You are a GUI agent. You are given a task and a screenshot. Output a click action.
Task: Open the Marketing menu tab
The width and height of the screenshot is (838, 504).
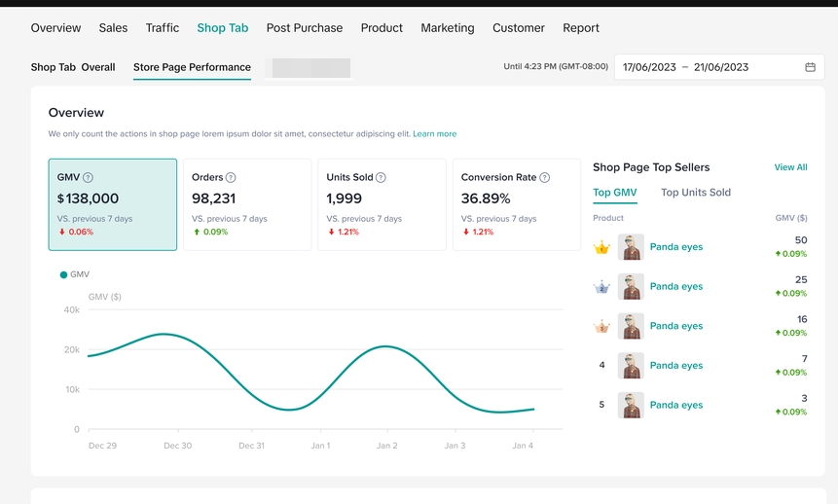click(447, 28)
